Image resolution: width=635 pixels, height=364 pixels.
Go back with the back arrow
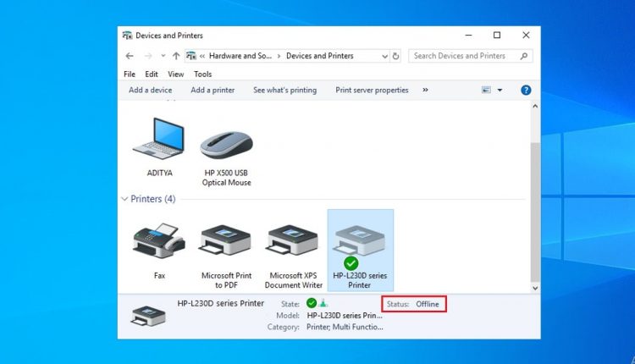click(130, 56)
